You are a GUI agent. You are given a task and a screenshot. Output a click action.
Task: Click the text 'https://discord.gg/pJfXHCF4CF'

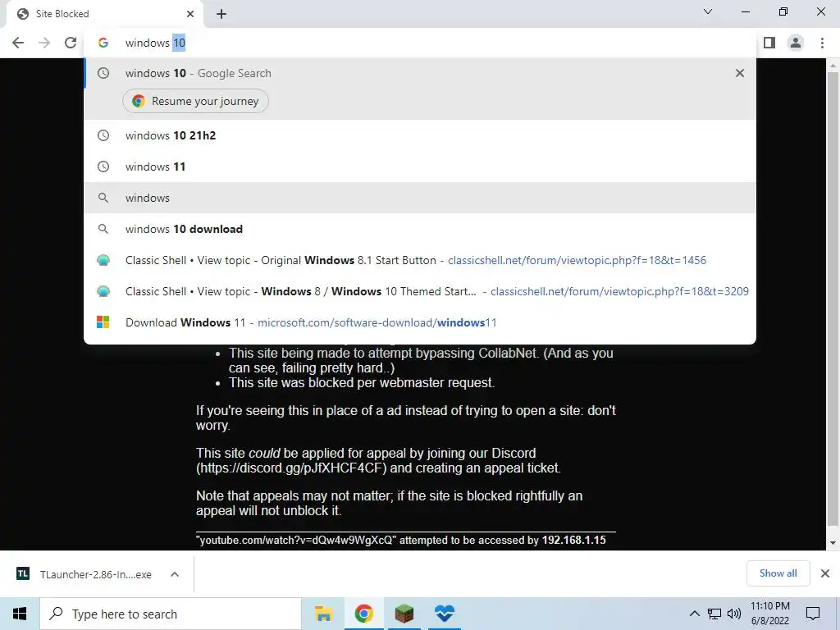click(291, 468)
